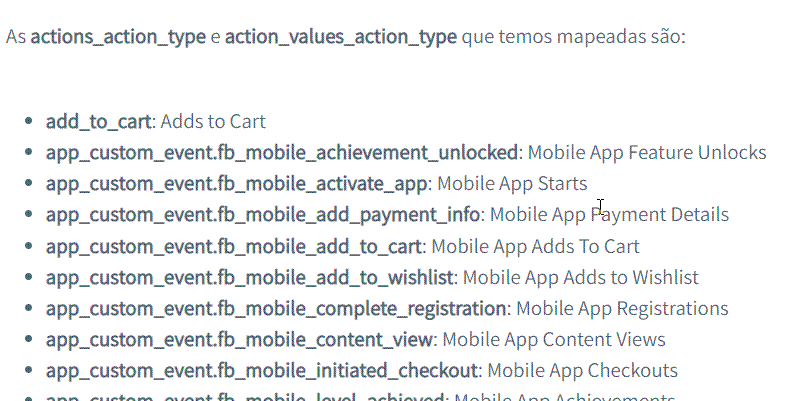Click the fb_mobile_activate_app event name
Screen dimensions: 788x401
click(237, 184)
